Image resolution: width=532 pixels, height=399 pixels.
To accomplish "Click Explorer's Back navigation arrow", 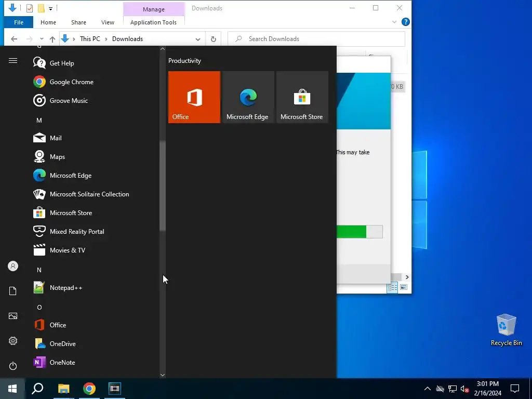I will pyautogui.click(x=14, y=39).
